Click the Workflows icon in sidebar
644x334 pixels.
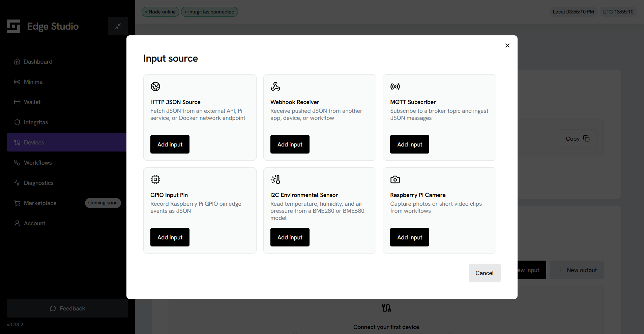(x=17, y=163)
